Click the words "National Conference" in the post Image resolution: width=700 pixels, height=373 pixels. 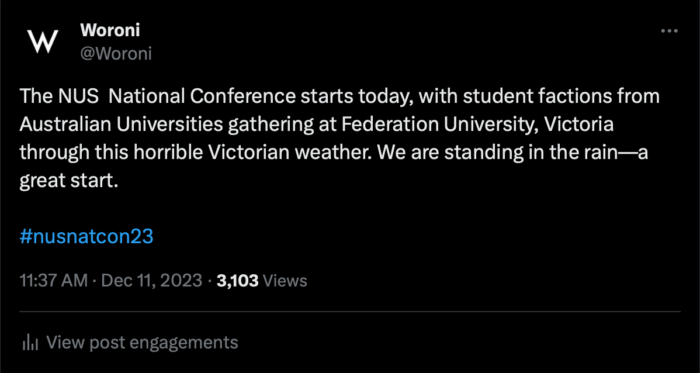202,96
